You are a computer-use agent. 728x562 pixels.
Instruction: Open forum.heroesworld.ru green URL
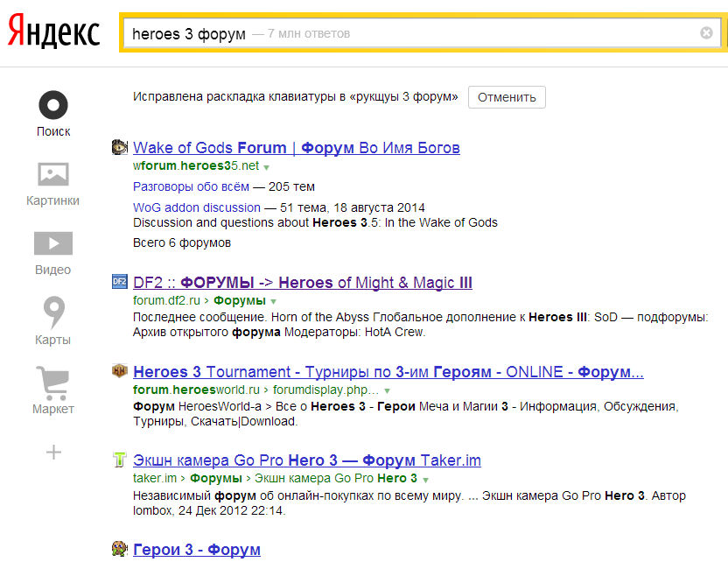click(196, 390)
